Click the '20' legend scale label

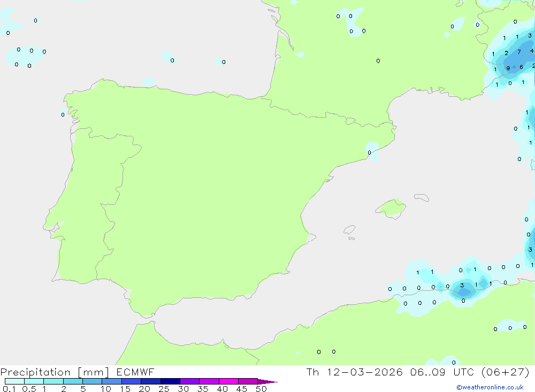[144, 389]
